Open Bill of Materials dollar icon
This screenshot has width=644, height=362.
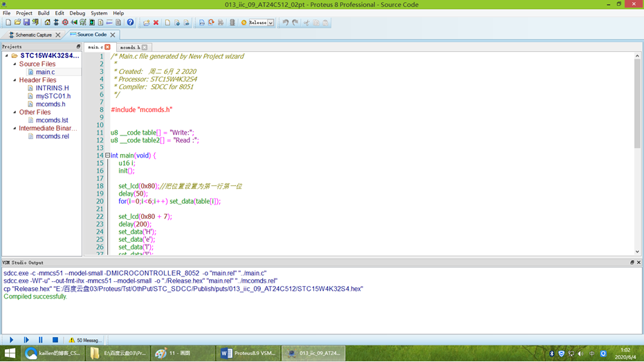[x=100, y=23]
